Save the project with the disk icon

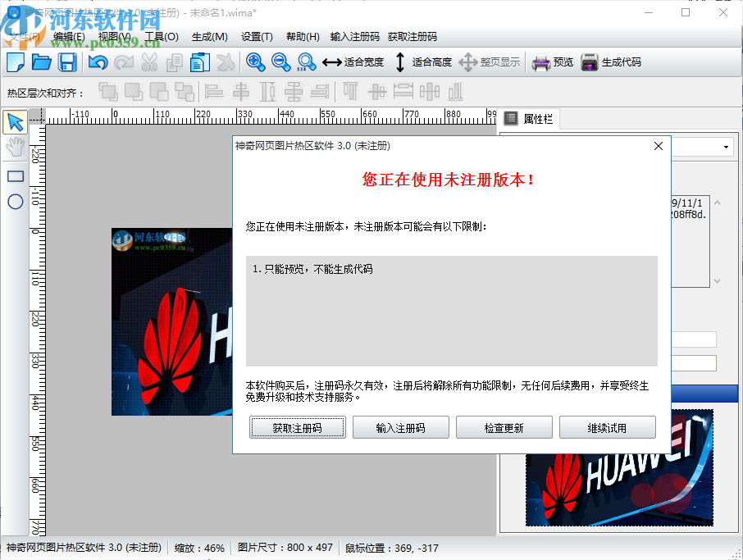[67, 61]
